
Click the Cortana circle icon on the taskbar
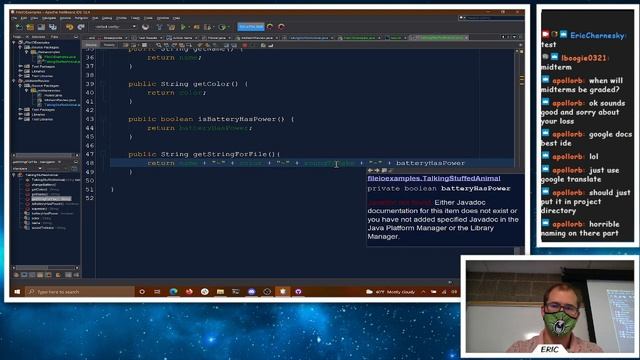point(142,291)
